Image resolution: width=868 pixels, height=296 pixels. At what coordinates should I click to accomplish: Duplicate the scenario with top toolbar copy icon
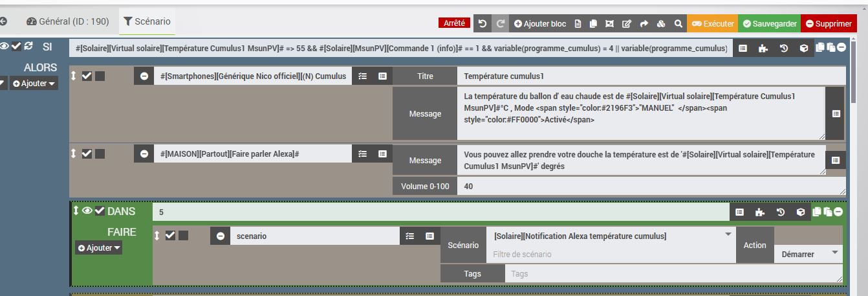(x=593, y=23)
